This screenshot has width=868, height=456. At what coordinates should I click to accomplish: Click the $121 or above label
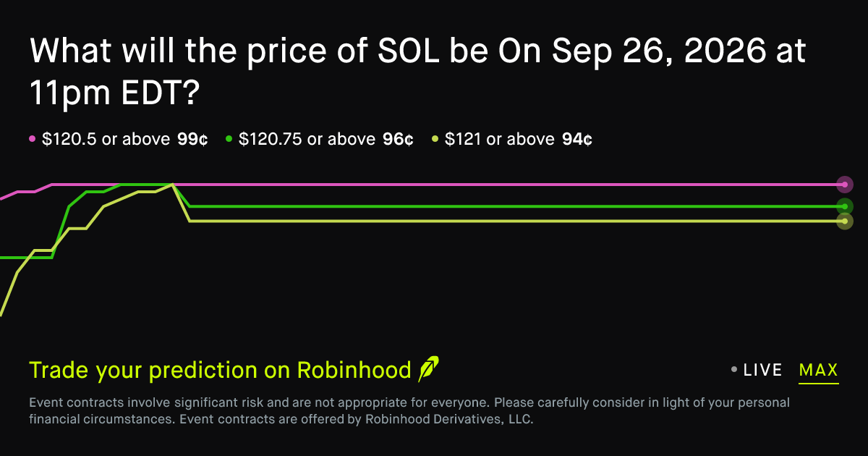coord(500,139)
